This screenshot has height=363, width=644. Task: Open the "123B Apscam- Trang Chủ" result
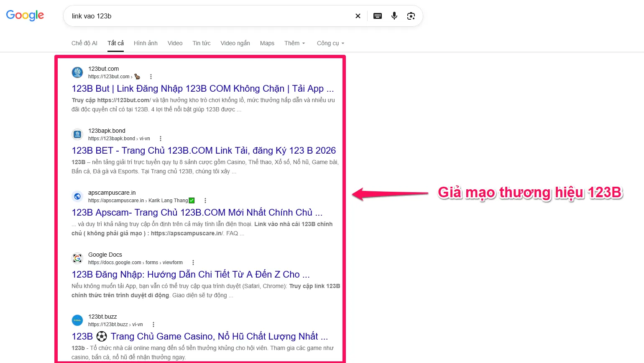pos(197,213)
